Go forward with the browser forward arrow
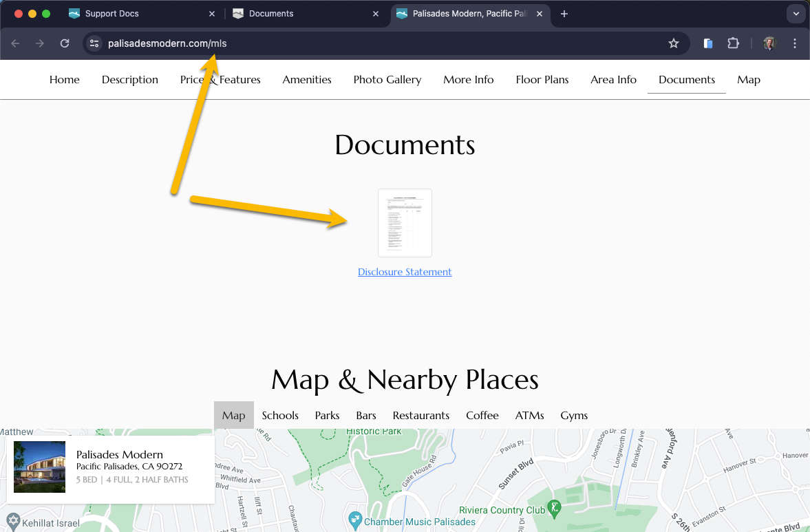 [x=40, y=43]
